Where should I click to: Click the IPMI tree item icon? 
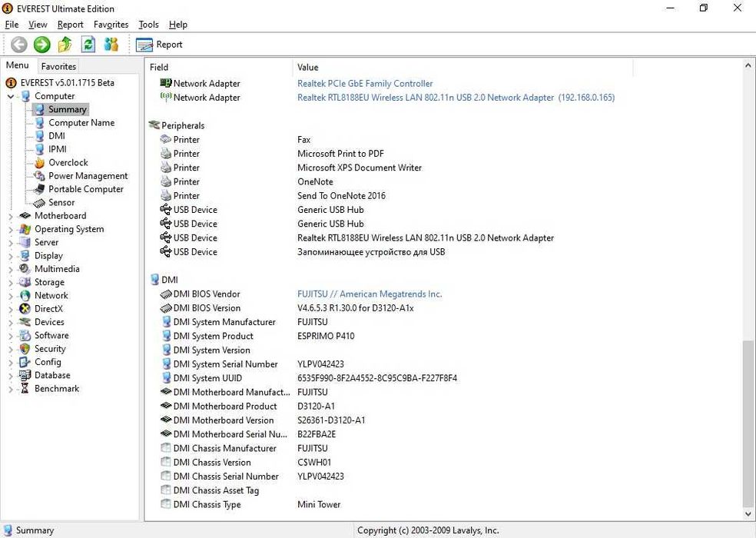click(x=39, y=150)
